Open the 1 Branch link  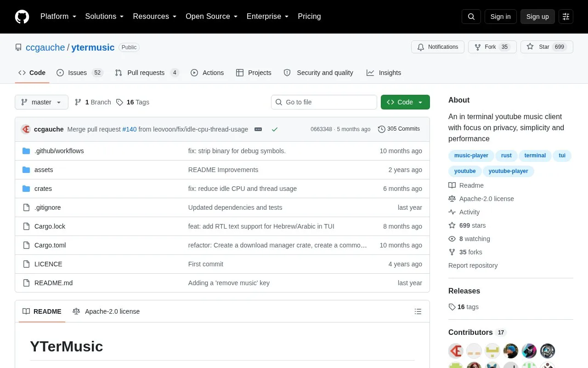click(93, 102)
